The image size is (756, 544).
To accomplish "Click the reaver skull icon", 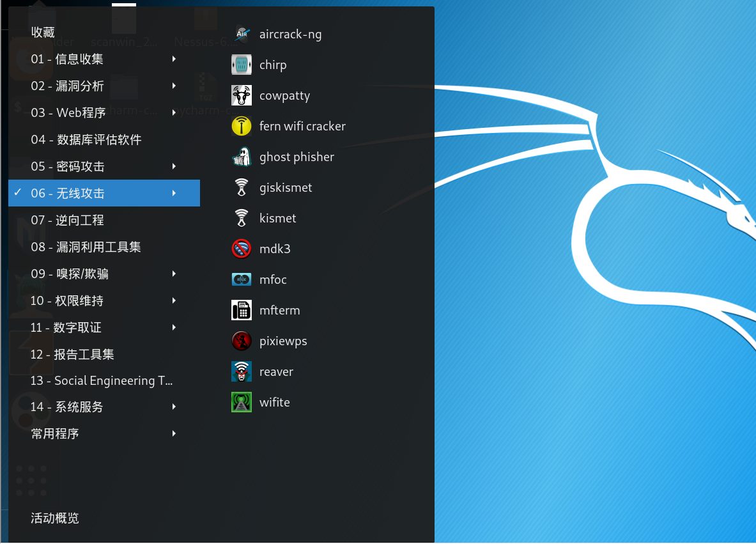I will point(242,371).
